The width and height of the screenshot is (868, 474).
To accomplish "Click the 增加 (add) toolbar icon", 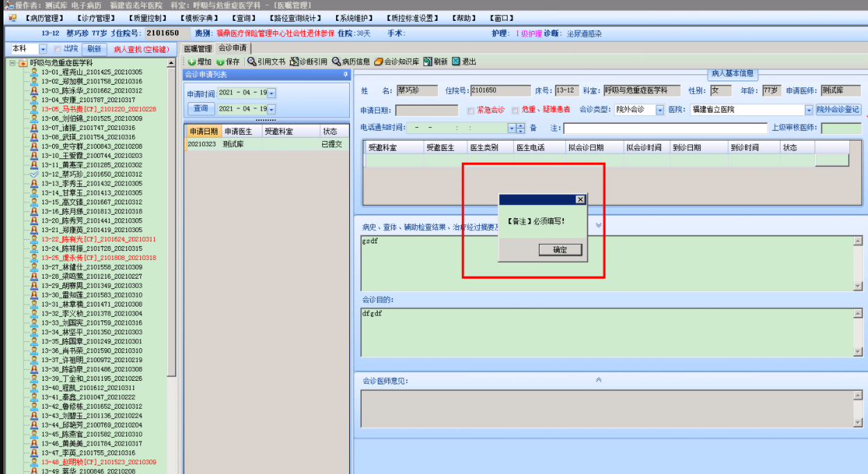I will coord(192,62).
